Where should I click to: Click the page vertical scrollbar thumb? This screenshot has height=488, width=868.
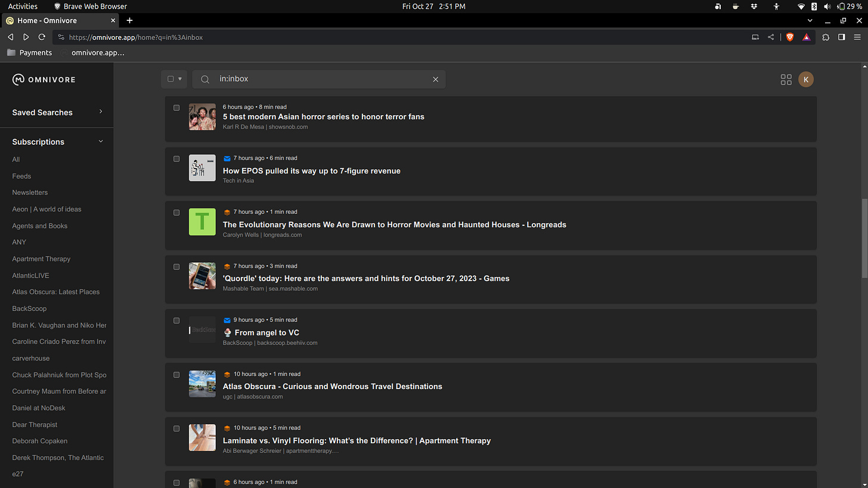click(x=864, y=238)
